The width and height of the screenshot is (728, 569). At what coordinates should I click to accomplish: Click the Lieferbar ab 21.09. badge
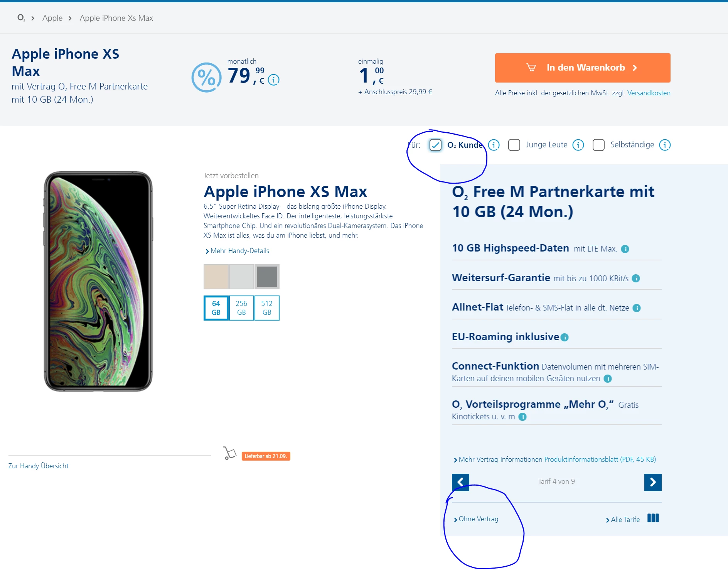click(266, 456)
